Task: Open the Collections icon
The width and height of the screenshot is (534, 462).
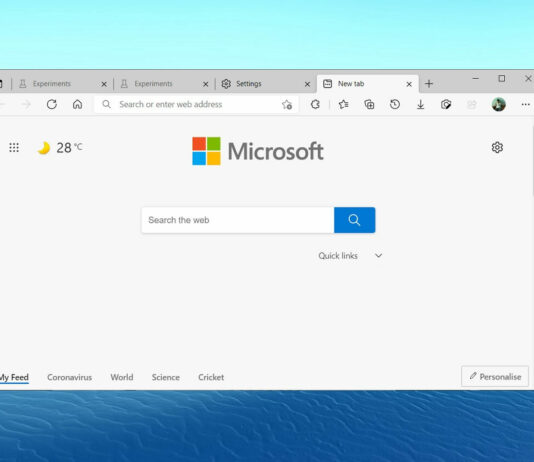Action: point(369,104)
